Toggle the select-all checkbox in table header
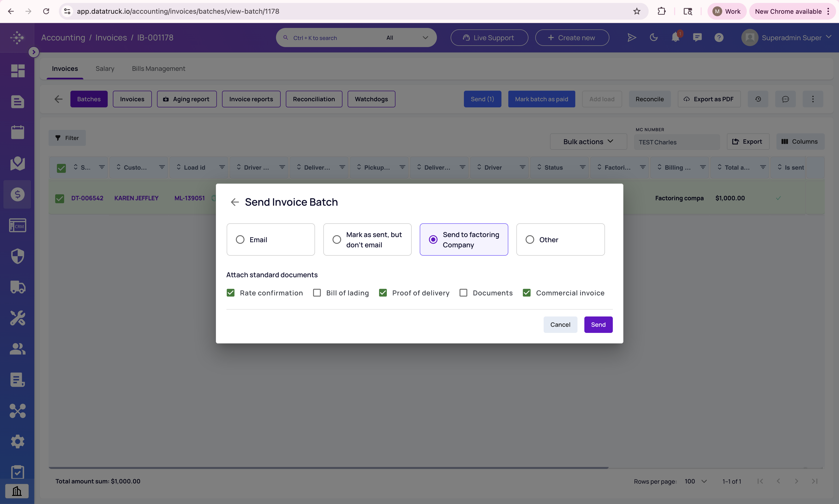This screenshot has width=839, height=504. point(61,168)
